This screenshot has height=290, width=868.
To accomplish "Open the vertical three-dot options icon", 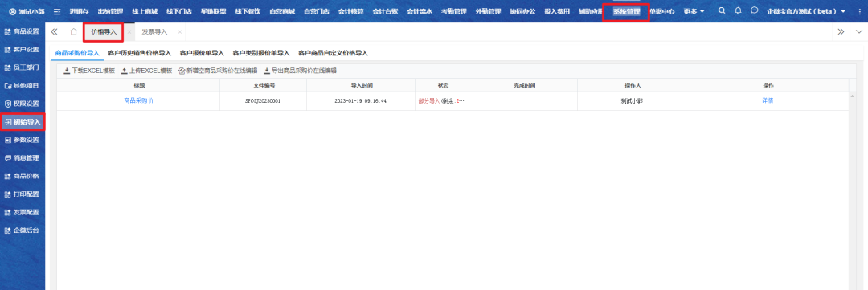I will pos(859,11).
